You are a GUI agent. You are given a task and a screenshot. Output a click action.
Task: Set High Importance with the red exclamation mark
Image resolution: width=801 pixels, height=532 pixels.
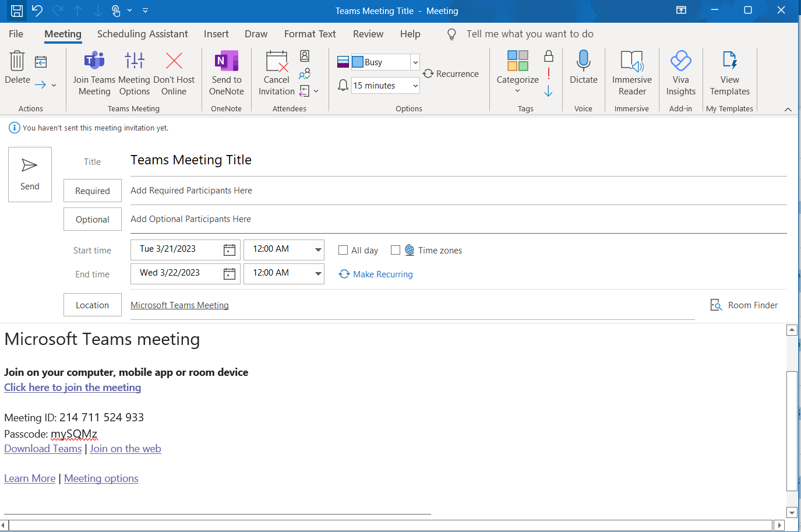click(x=549, y=74)
